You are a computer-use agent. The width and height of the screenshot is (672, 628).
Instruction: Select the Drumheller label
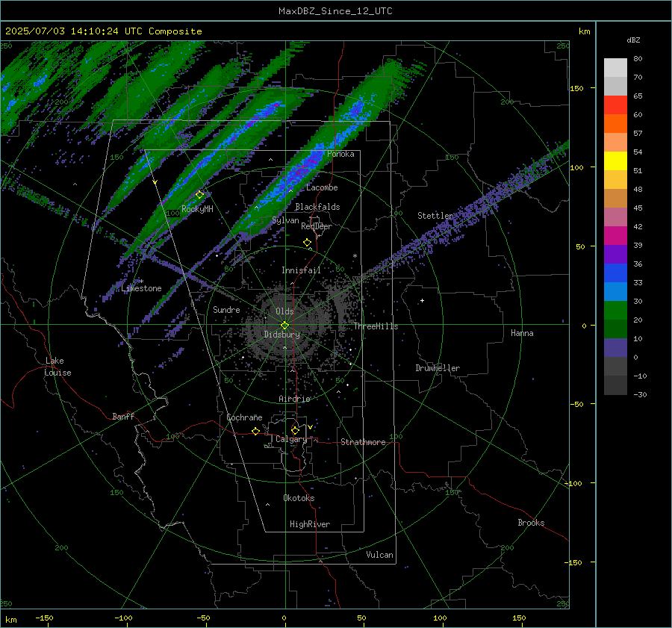click(x=438, y=368)
